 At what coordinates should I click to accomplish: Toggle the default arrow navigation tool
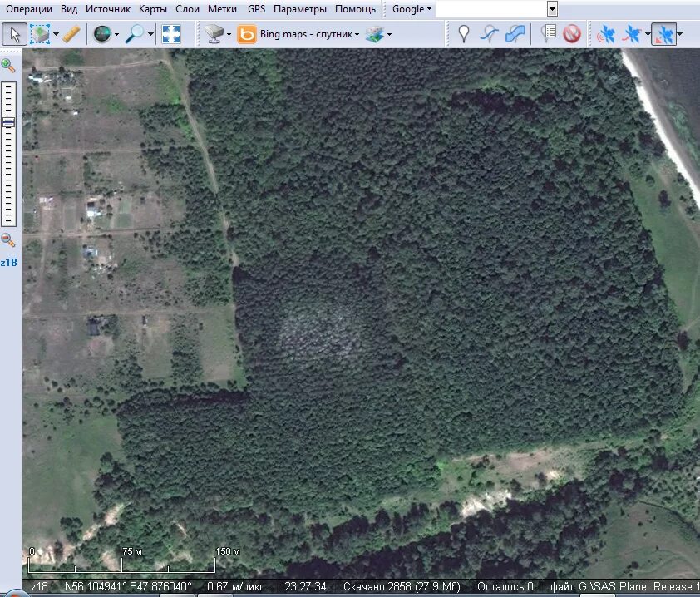coord(12,35)
